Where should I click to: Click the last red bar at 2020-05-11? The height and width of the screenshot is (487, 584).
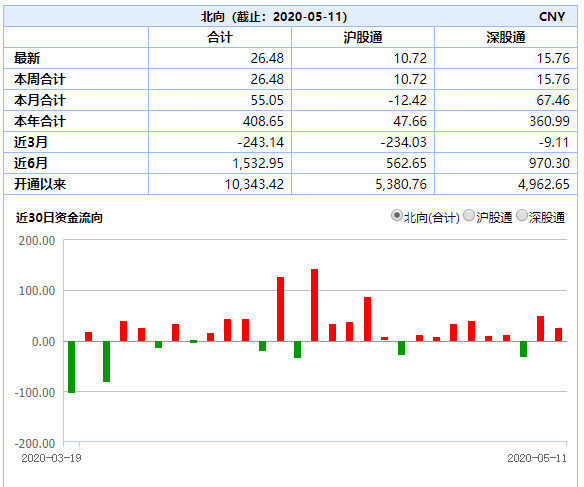[558, 335]
